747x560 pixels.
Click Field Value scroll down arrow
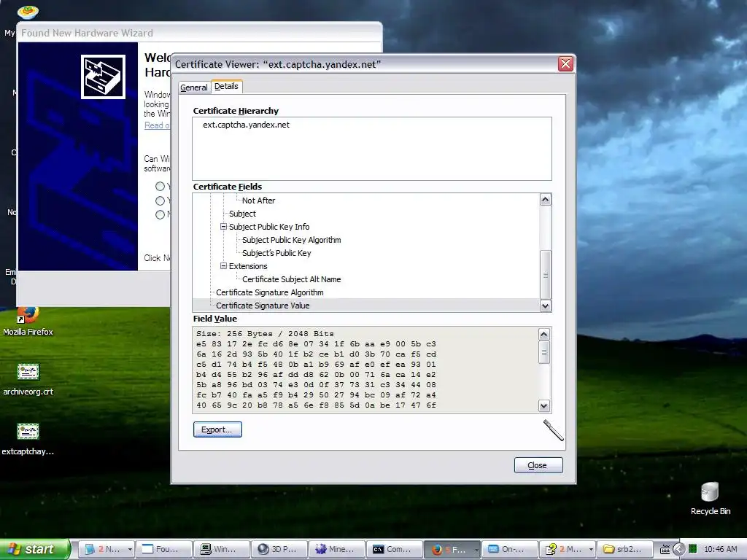(544, 405)
